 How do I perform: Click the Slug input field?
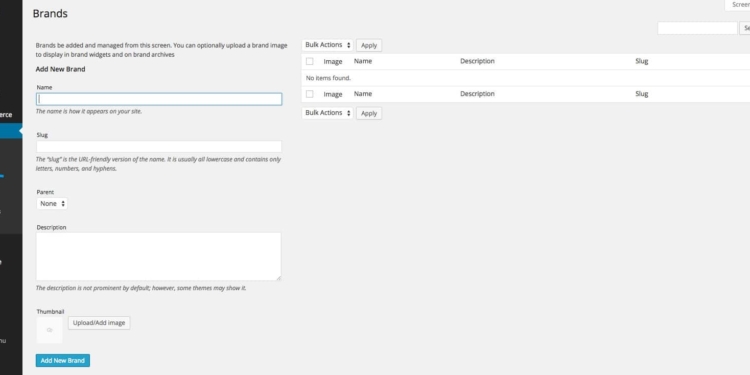(159, 146)
